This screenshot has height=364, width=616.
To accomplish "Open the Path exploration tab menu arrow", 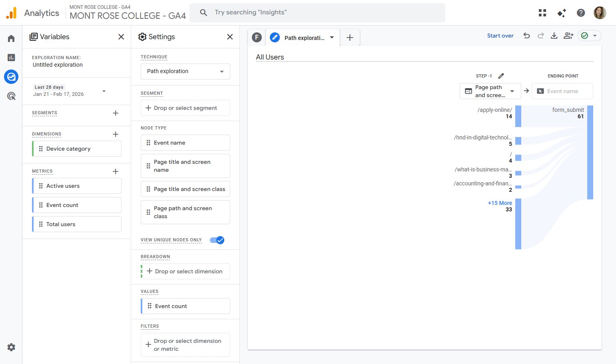I will click(x=332, y=38).
